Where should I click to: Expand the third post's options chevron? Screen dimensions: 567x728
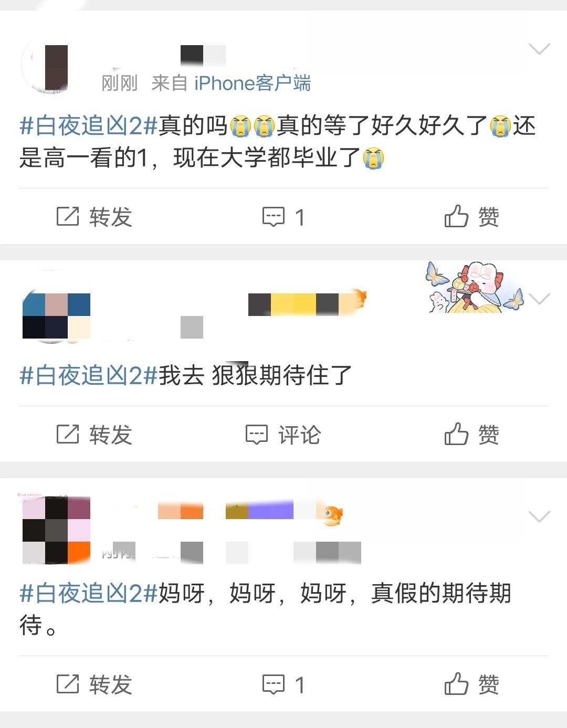pos(539,516)
